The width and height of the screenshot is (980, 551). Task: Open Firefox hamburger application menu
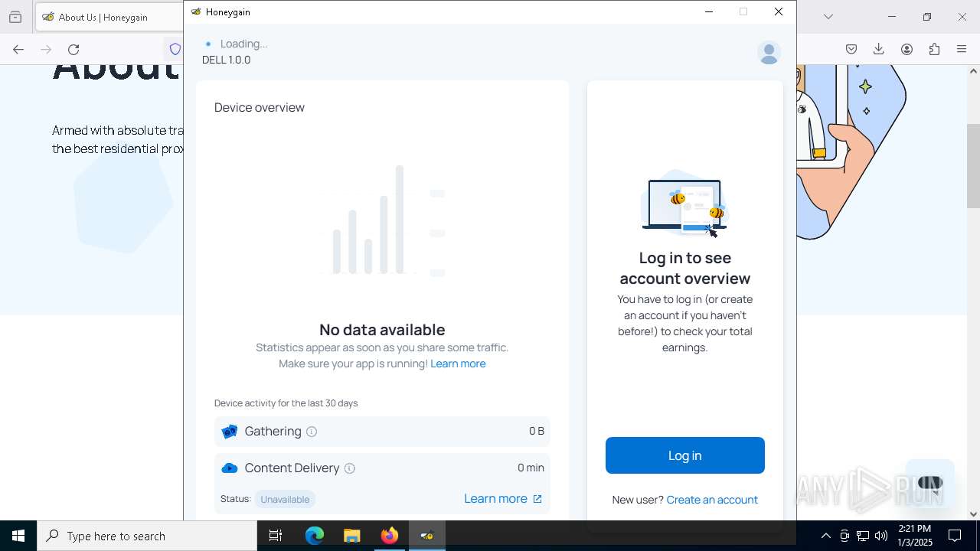pos(962,49)
